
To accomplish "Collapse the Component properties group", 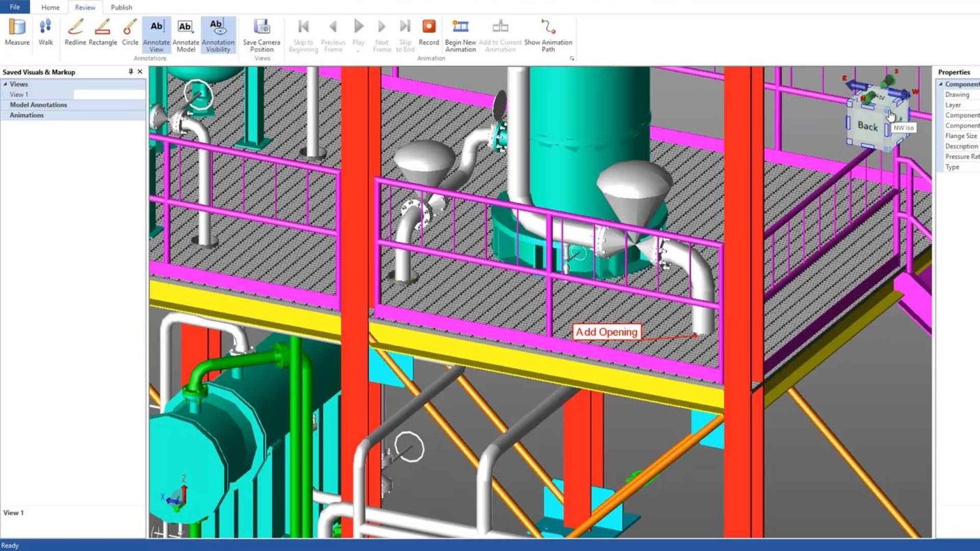I will pyautogui.click(x=940, y=84).
